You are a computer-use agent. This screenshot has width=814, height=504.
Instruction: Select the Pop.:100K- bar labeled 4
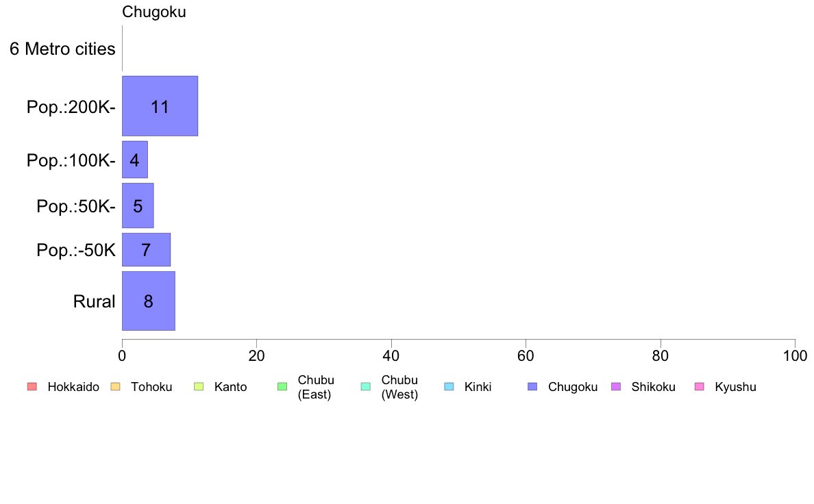(135, 160)
